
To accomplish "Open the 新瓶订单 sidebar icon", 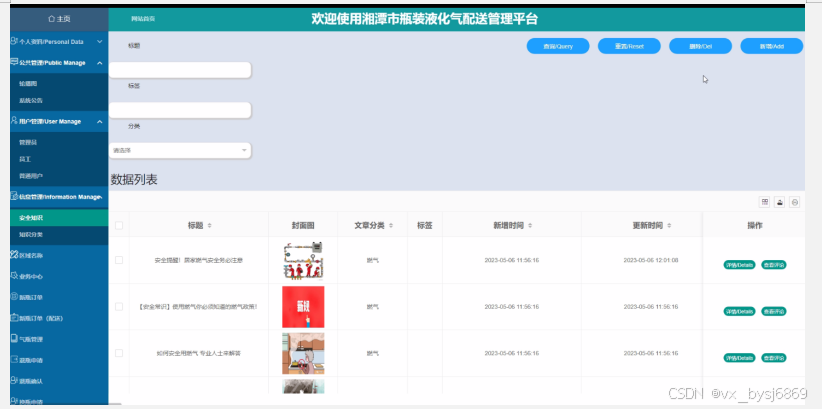I will [14, 297].
